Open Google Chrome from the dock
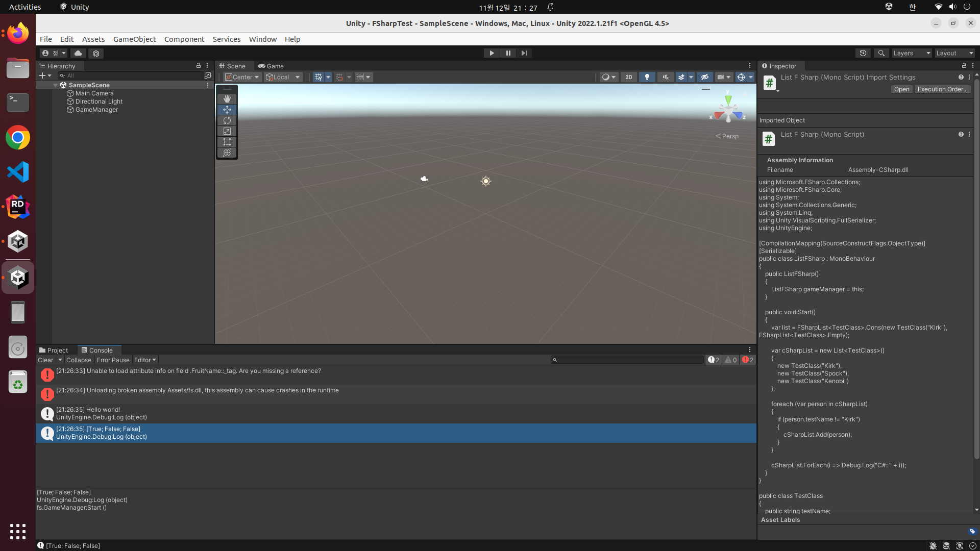The width and height of the screenshot is (980, 551). tap(18, 138)
